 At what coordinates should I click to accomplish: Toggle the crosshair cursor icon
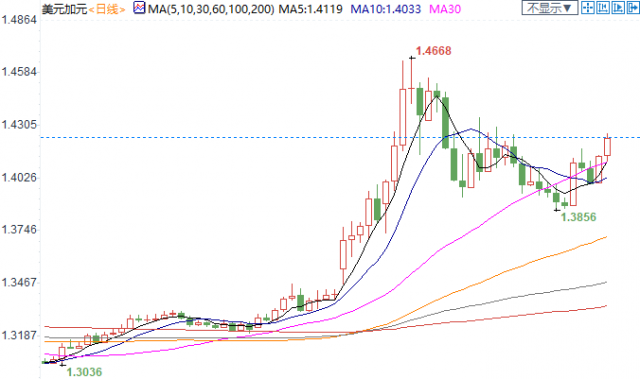point(588,7)
